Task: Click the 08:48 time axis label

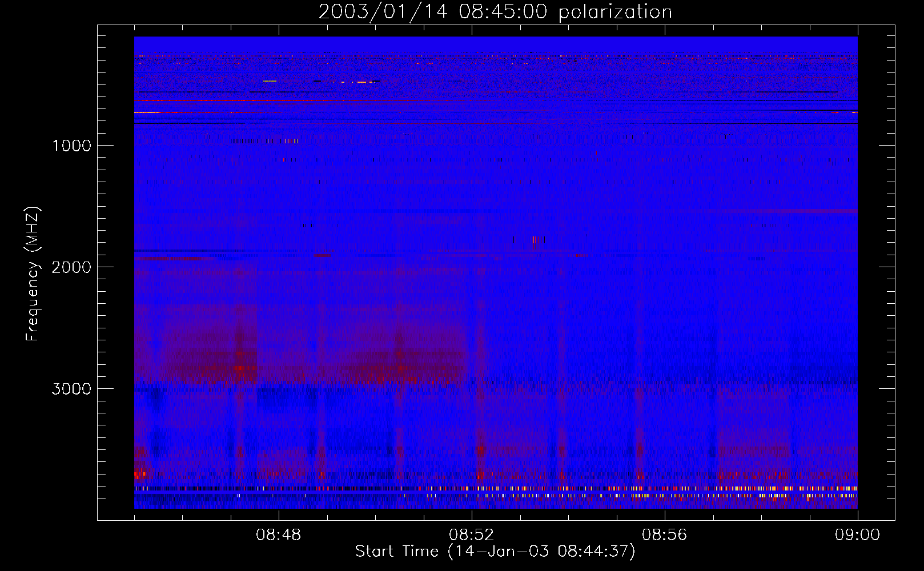Action: click(279, 535)
